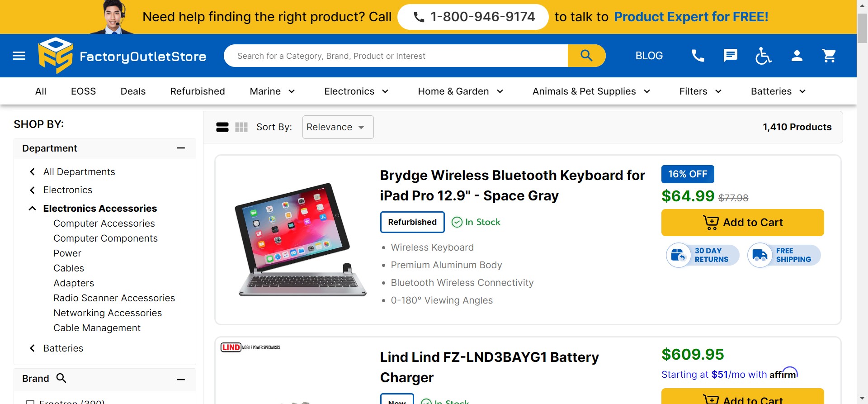View the shopping cart icon
The width and height of the screenshot is (868, 404).
[x=829, y=56]
